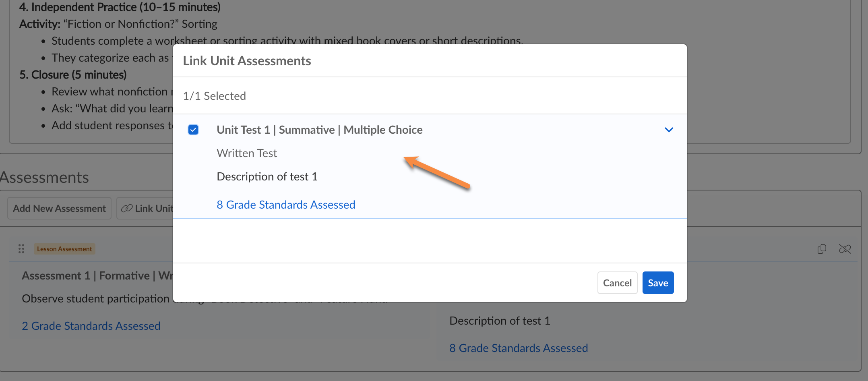Screen dimensions: 868x381
Task: Open bottom 8 Grade Standards Assessed link
Action: [519, 348]
